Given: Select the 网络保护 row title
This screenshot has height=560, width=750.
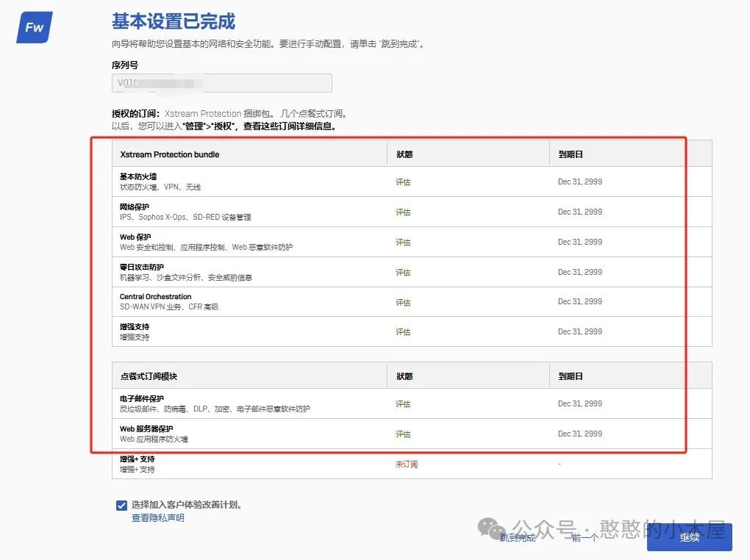Looking at the screenshot, I should [x=135, y=207].
